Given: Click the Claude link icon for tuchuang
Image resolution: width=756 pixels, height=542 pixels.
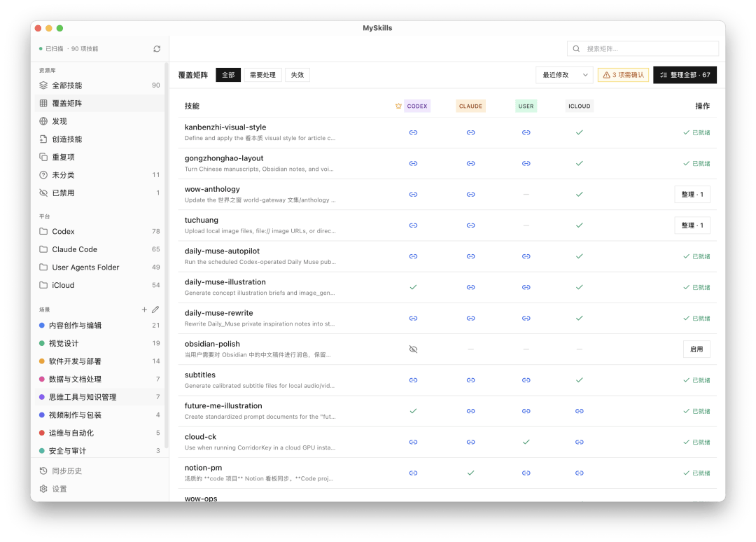Looking at the screenshot, I should pos(470,225).
